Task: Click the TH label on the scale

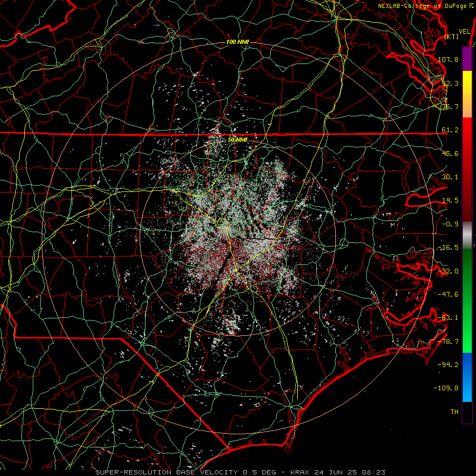Action: coord(454,412)
